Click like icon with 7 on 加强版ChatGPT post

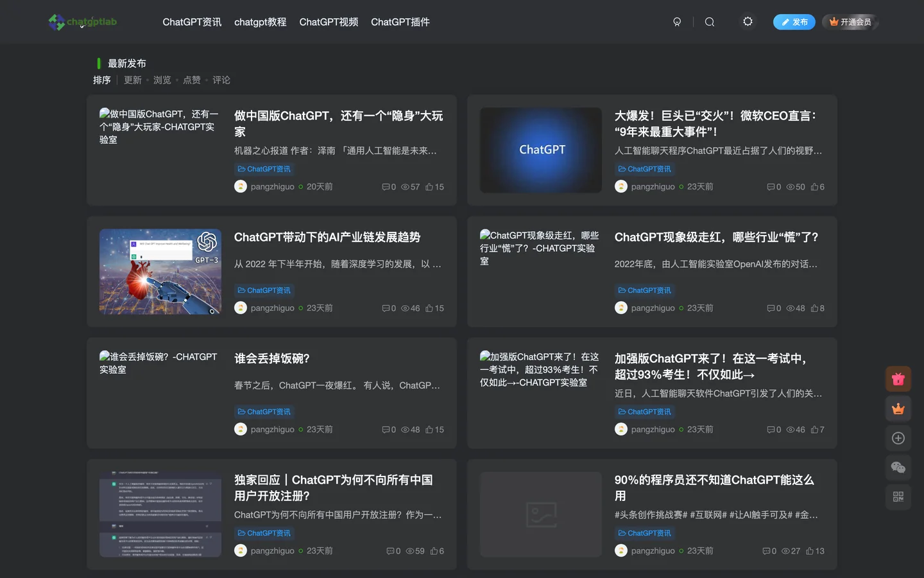click(x=814, y=430)
